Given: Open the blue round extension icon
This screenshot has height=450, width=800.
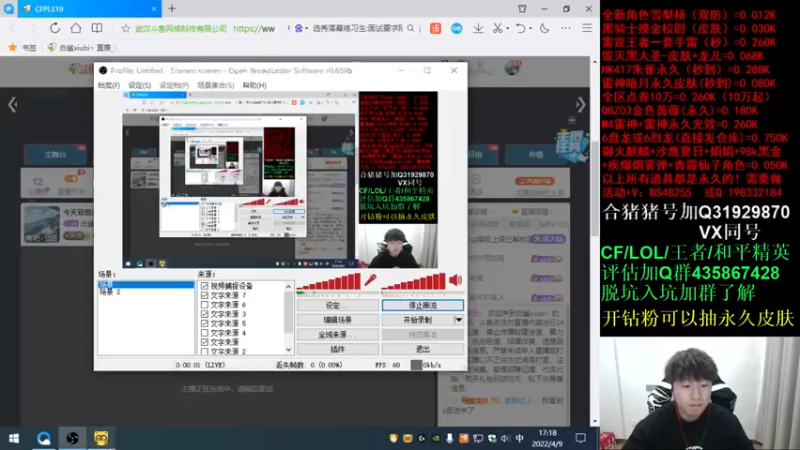Looking at the screenshot, I should click(457, 29).
